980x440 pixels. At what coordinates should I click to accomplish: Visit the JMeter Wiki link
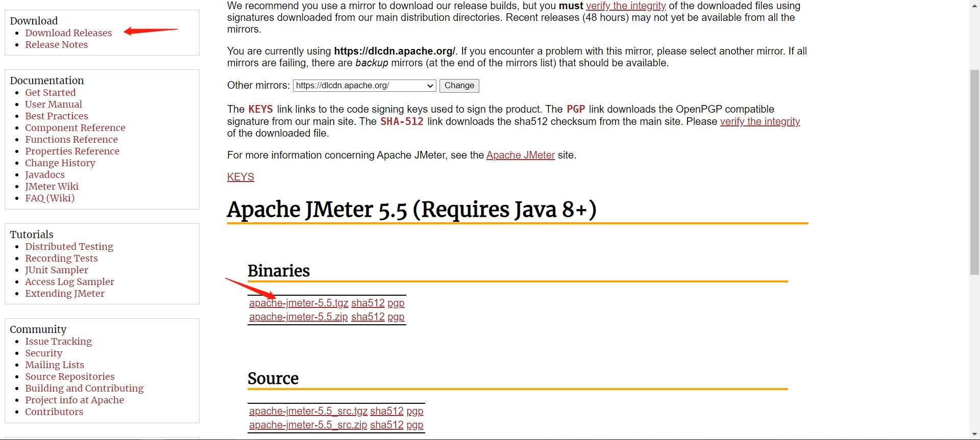coord(52,187)
